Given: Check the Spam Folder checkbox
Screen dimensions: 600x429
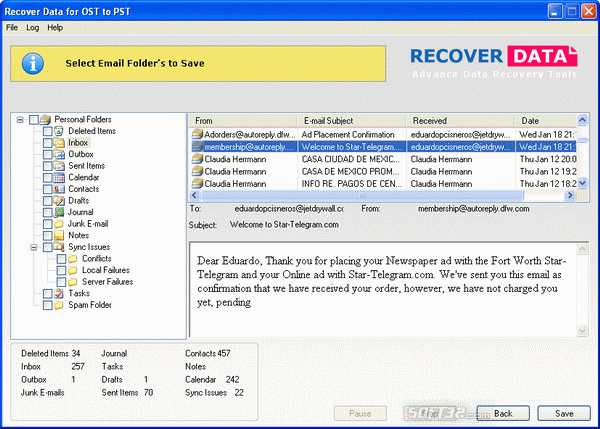Looking at the screenshot, I should pos(47,305).
